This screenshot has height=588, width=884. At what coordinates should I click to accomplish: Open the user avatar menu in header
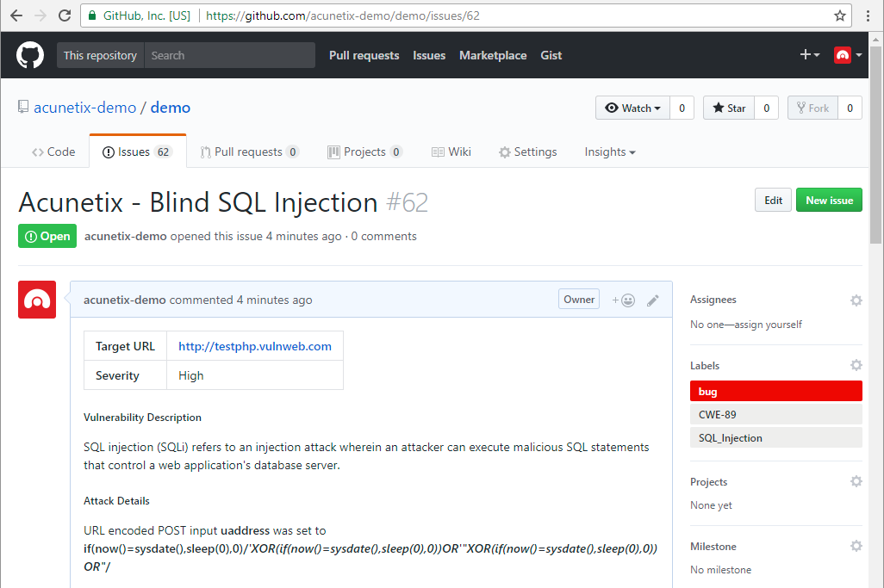[x=848, y=55]
